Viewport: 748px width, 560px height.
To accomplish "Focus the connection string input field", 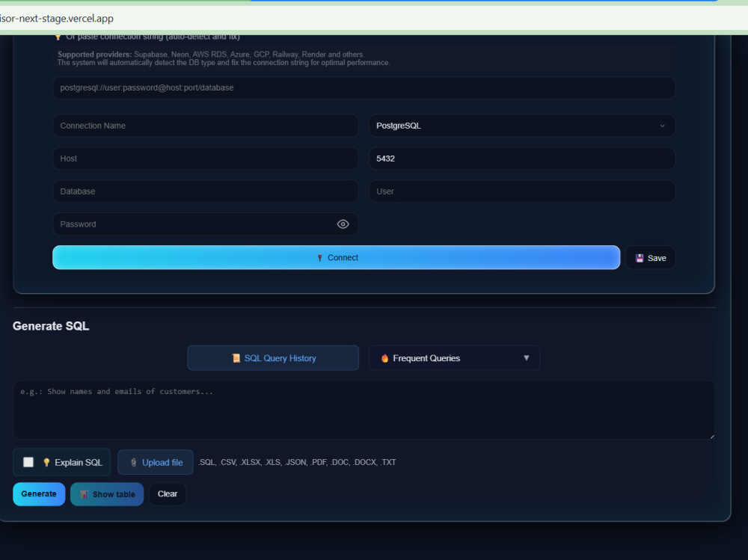I will [x=364, y=87].
